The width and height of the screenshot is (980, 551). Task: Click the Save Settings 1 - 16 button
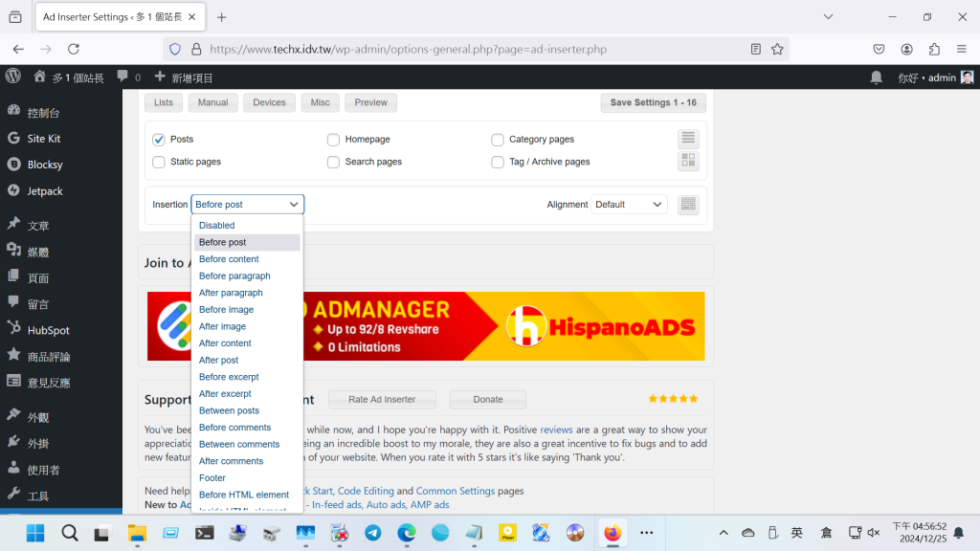(x=653, y=102)
